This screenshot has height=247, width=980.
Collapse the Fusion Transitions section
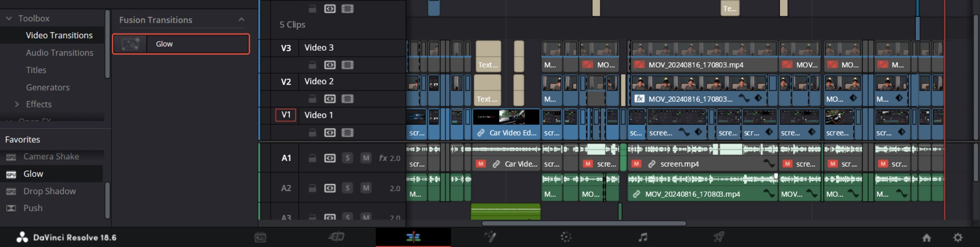(241, 20)
